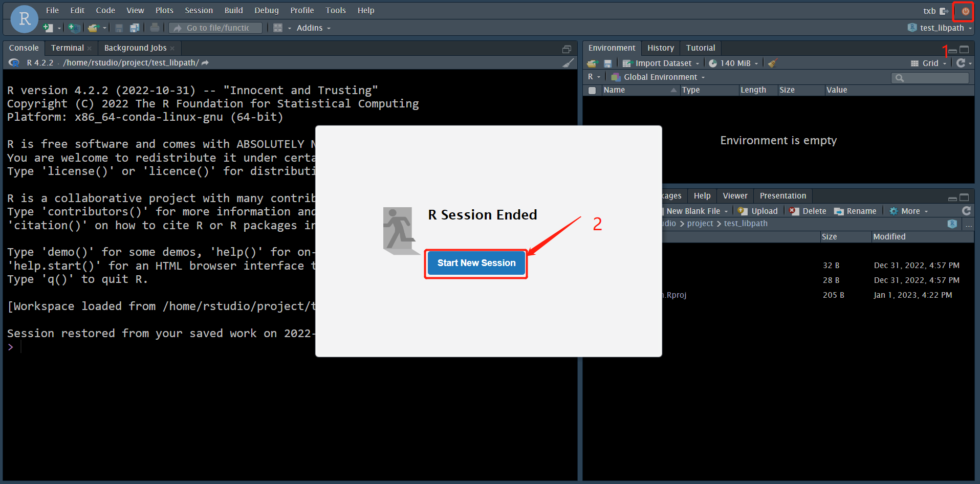
Task: Click the Start New Session button
Action: coord(476,263)
